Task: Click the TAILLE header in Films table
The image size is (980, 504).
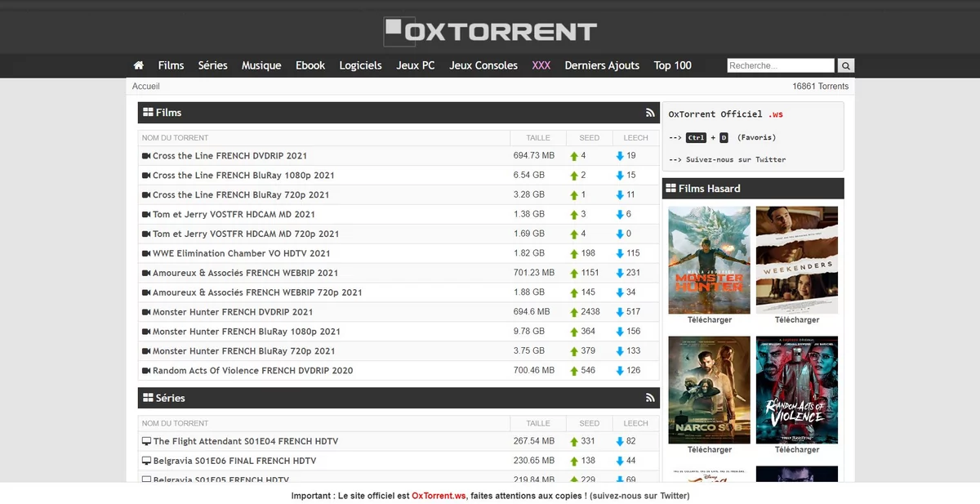Action: [x=538, y=138]
